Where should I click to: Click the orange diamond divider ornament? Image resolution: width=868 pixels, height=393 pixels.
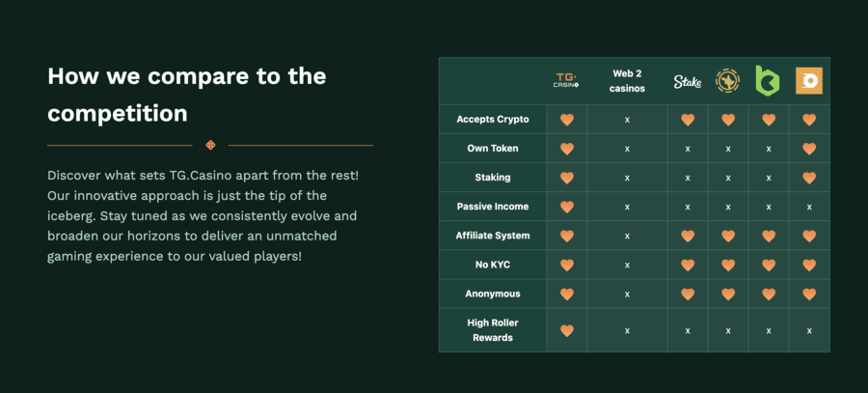tap(210, 145)
